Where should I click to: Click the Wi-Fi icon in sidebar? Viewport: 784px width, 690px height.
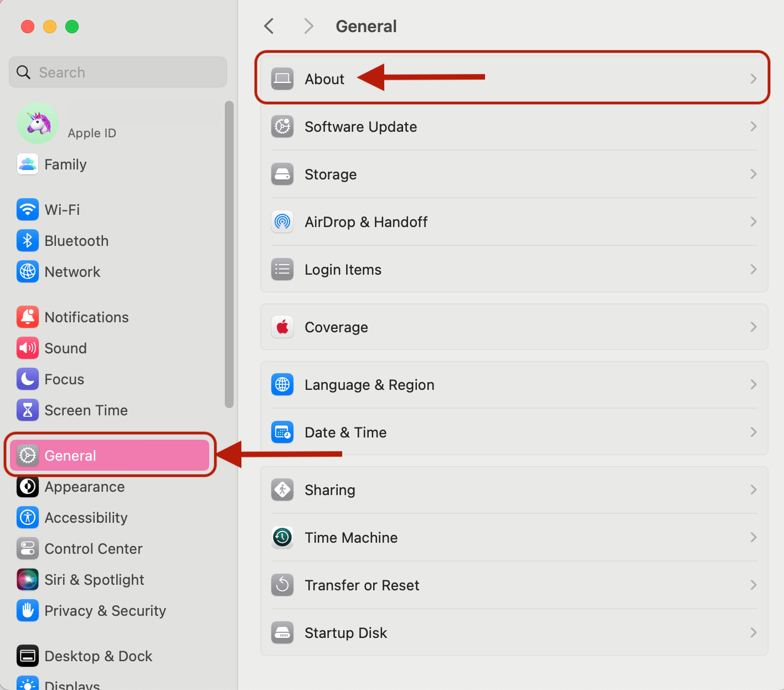(28, 209)
